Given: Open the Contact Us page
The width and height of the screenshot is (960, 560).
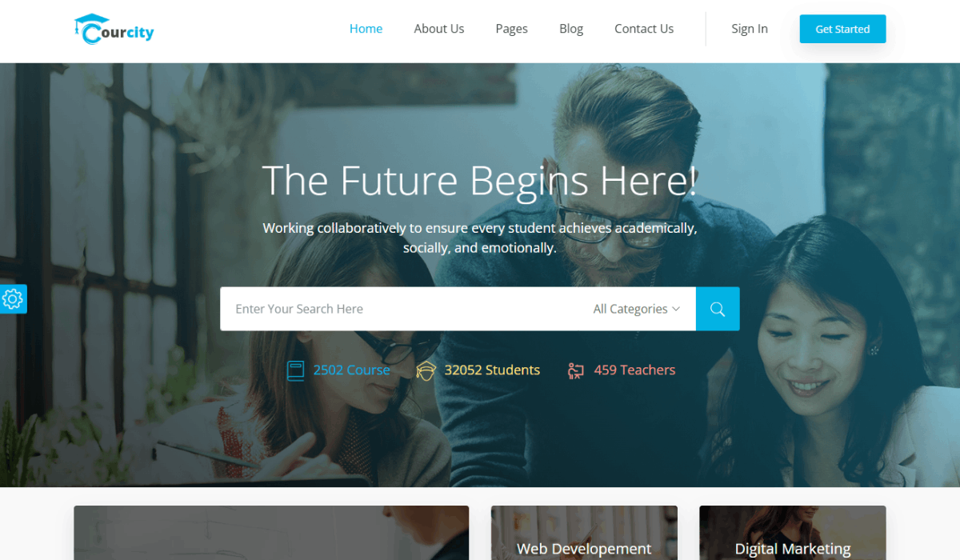Looking at the screenshot, I should click(644, 29).
